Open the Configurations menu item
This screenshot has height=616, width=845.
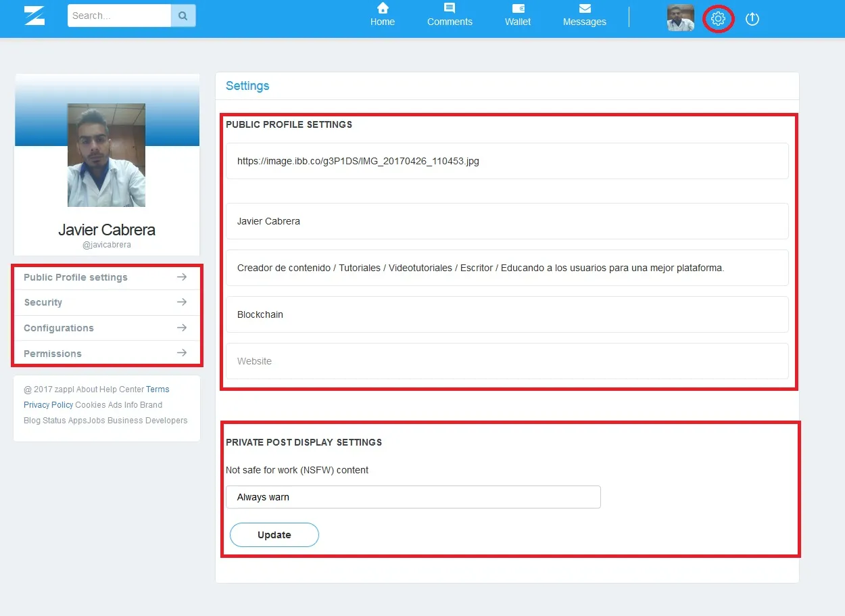pos(59,328)
